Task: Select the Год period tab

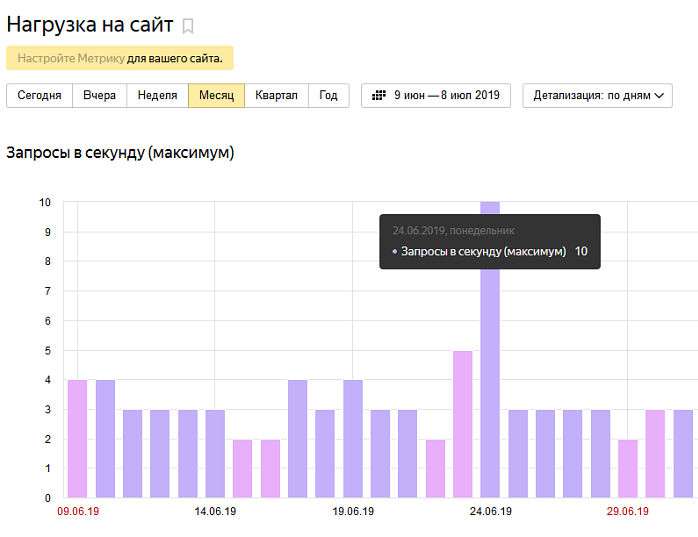Action: (x=329, y=95)
